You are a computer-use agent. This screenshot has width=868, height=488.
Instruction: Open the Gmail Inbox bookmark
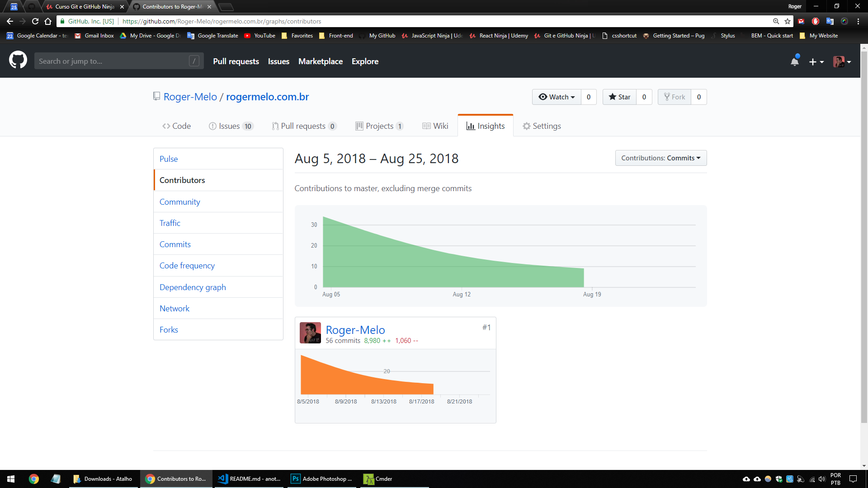click(x=94, y=36)
